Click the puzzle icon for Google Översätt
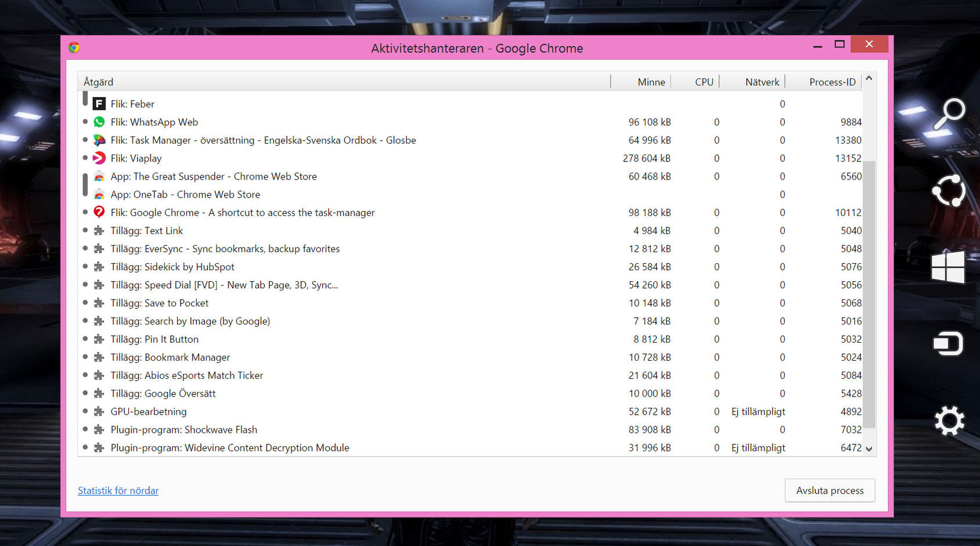The image size is (980, 546). [99, 393]
